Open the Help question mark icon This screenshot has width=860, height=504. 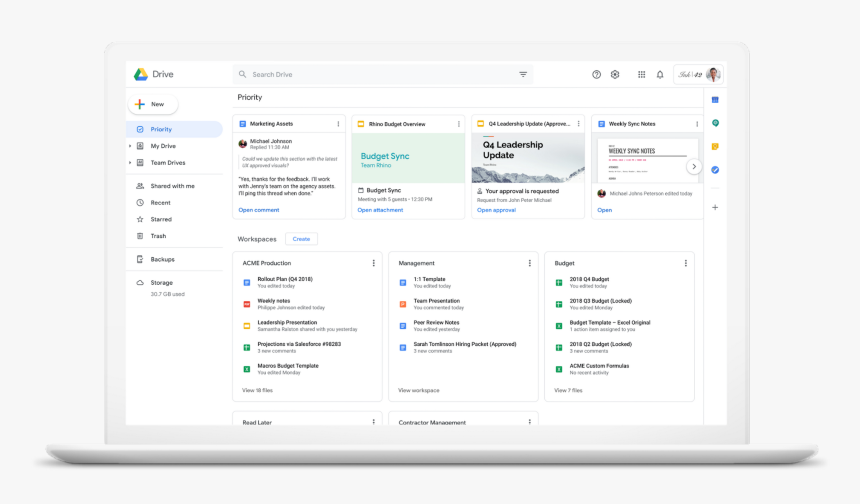(x=597, y=75)
